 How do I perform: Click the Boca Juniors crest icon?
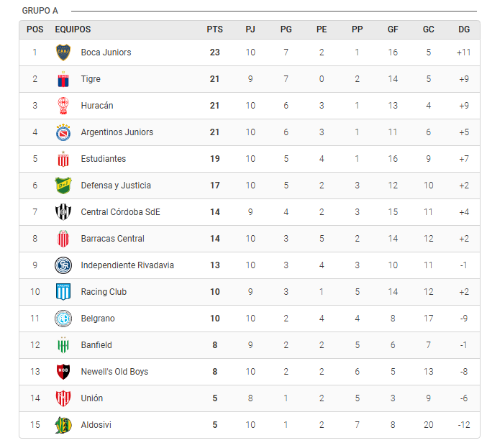[63, 52]
